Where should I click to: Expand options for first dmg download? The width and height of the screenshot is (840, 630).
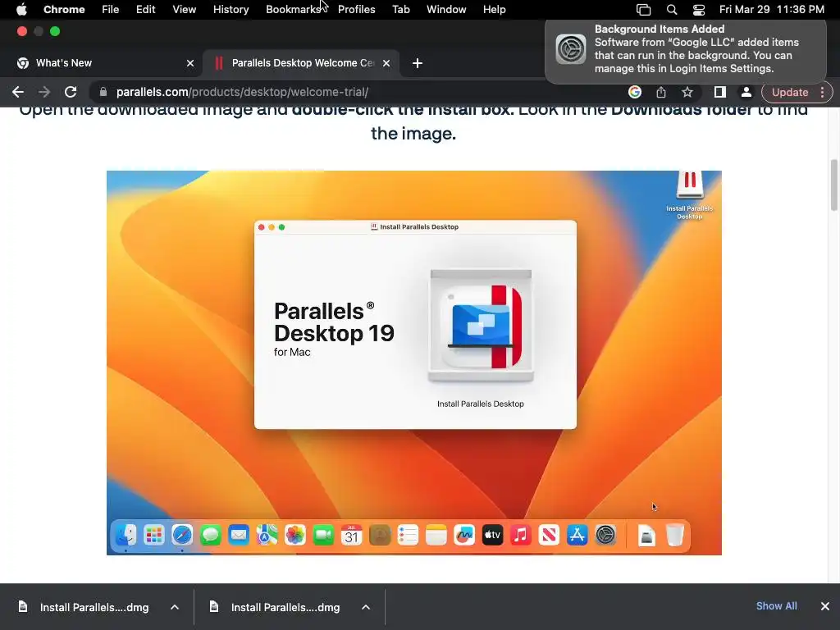click(175, 607)
